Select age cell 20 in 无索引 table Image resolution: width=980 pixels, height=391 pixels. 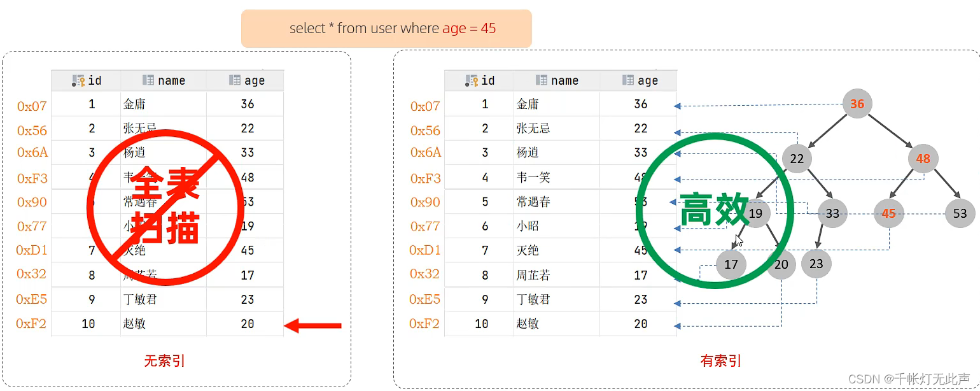(x=245, y=323)
